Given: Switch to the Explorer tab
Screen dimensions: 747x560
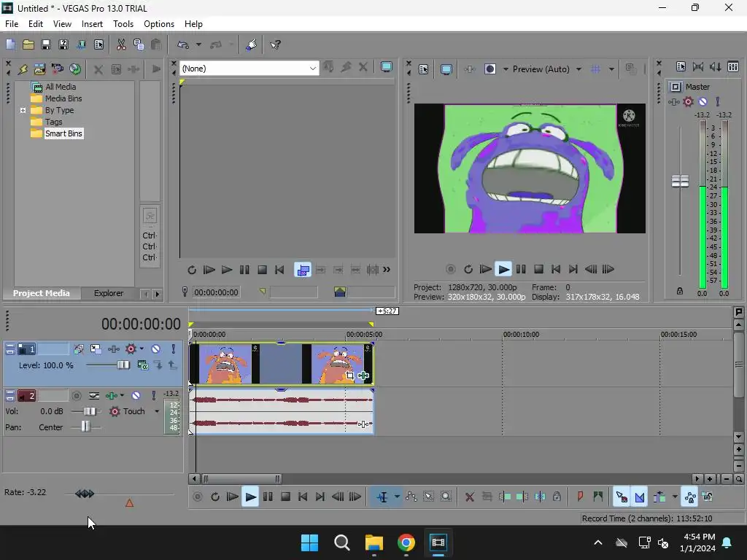Looking at the screenshot, I should point(109,293).
